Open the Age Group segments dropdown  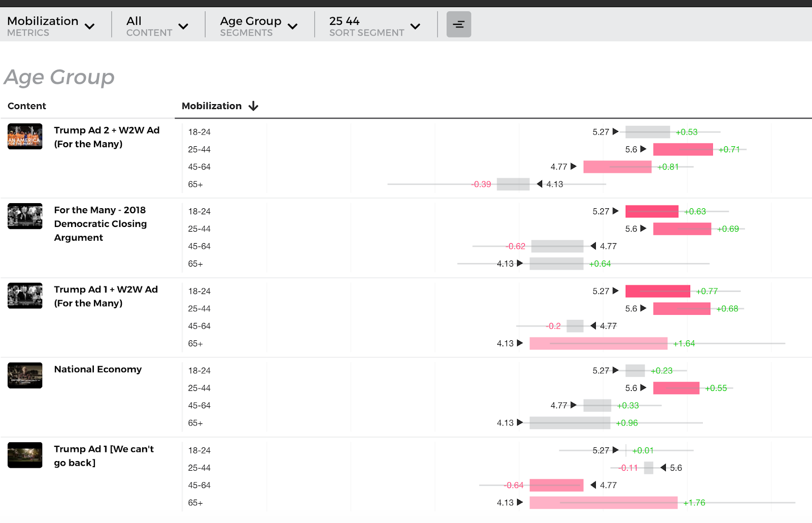258,25
